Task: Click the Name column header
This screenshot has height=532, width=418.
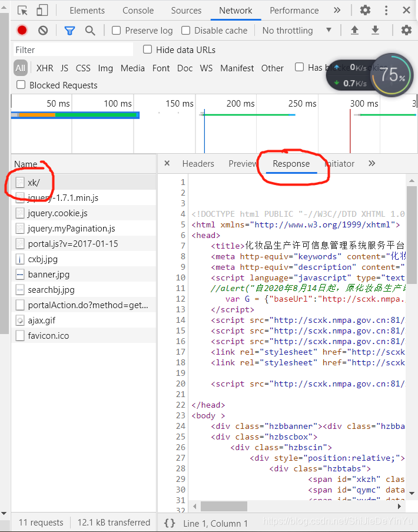Action: pyautogui.click(x=84, y=164)
